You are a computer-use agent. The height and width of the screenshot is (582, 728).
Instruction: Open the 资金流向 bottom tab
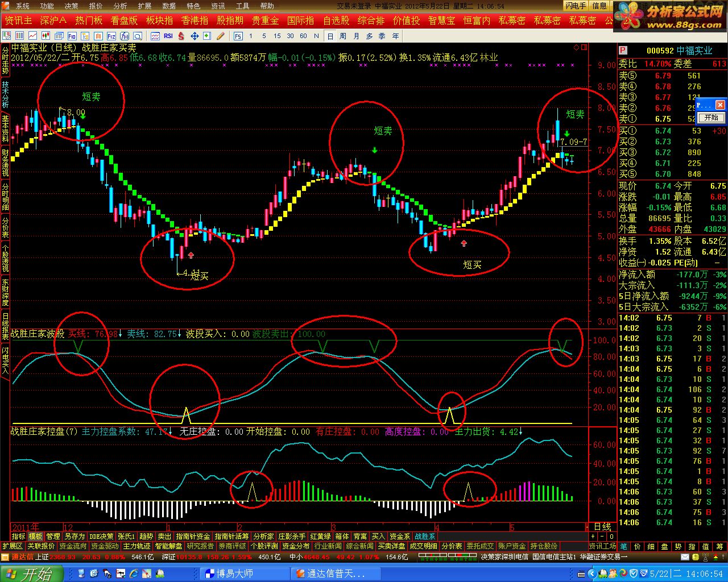point(73,546)
